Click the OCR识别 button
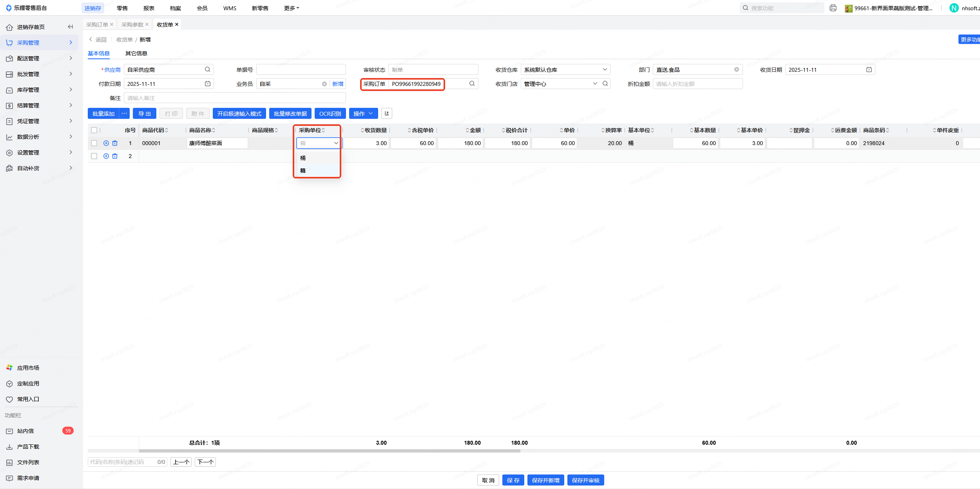980x489 pixels. tap(330, 114)
